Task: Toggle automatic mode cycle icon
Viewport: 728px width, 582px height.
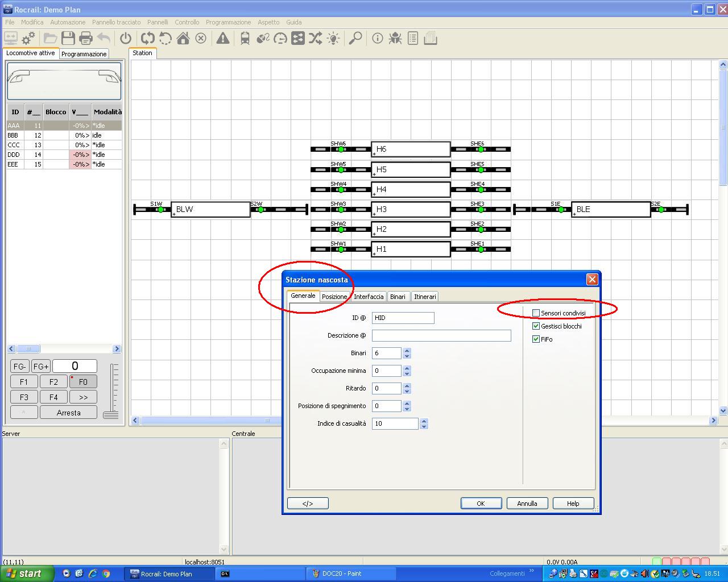Action: [x=148, y=39]
